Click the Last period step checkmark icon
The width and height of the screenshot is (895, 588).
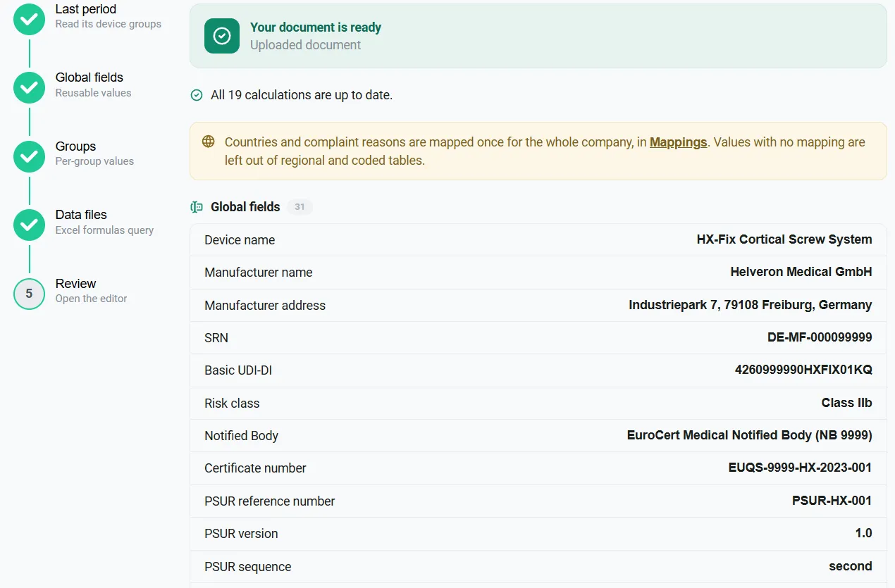point(29,19)
